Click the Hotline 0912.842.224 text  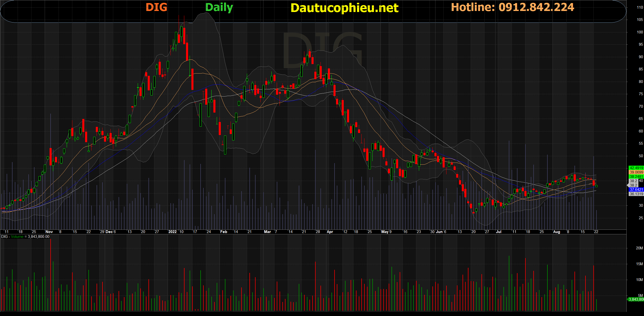[512, 7]
